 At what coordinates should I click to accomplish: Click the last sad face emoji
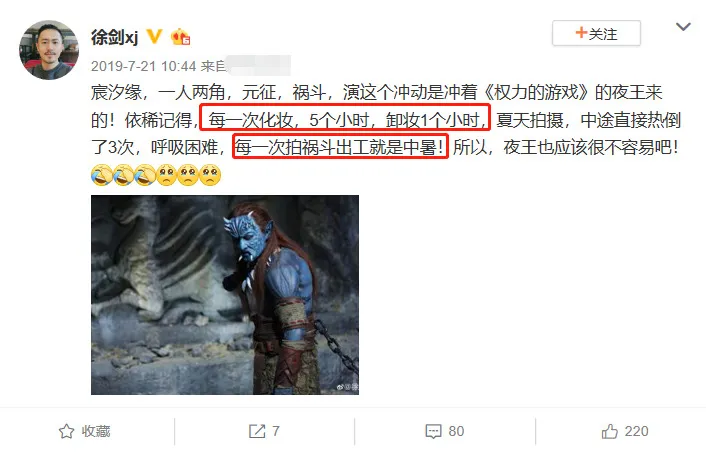[210, 175]
